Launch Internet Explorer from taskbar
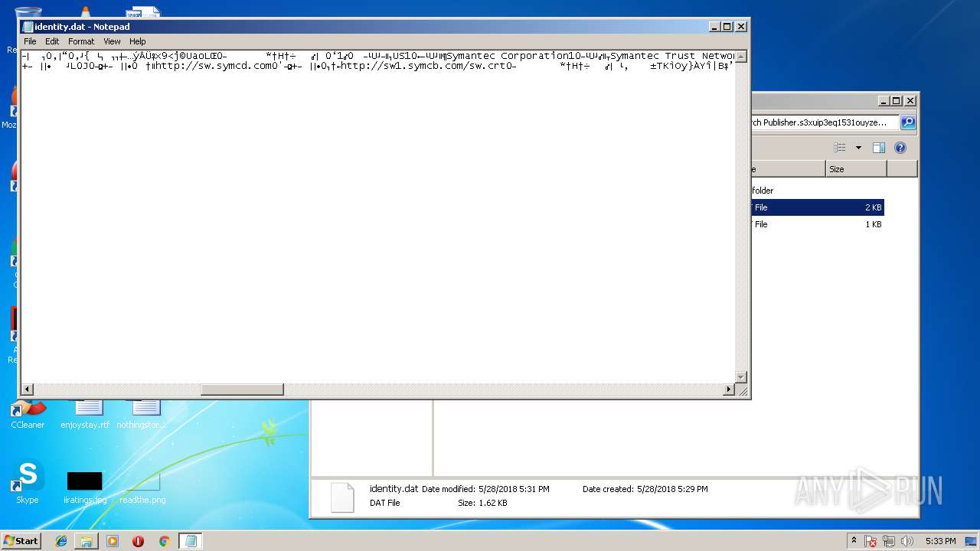The width and height of the screenshot is (980, 551). click(x=61, y=541)
